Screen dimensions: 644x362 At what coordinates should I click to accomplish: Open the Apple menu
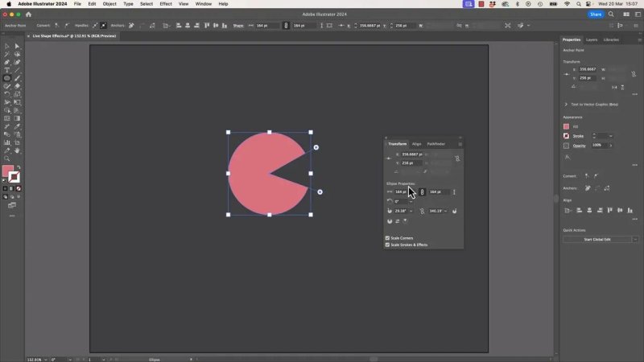[x=9, y=4]
